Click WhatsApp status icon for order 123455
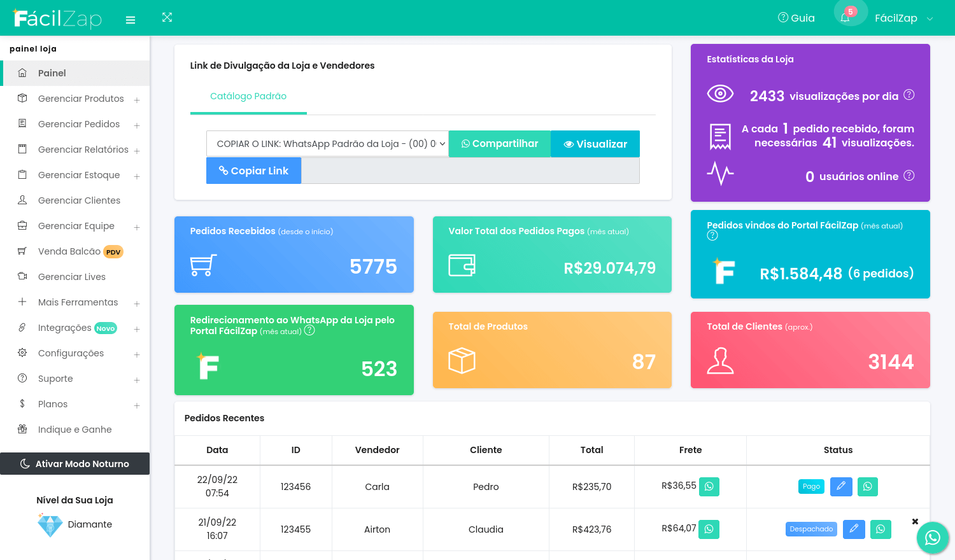The image size is (955, 560). tap(881, 529)
